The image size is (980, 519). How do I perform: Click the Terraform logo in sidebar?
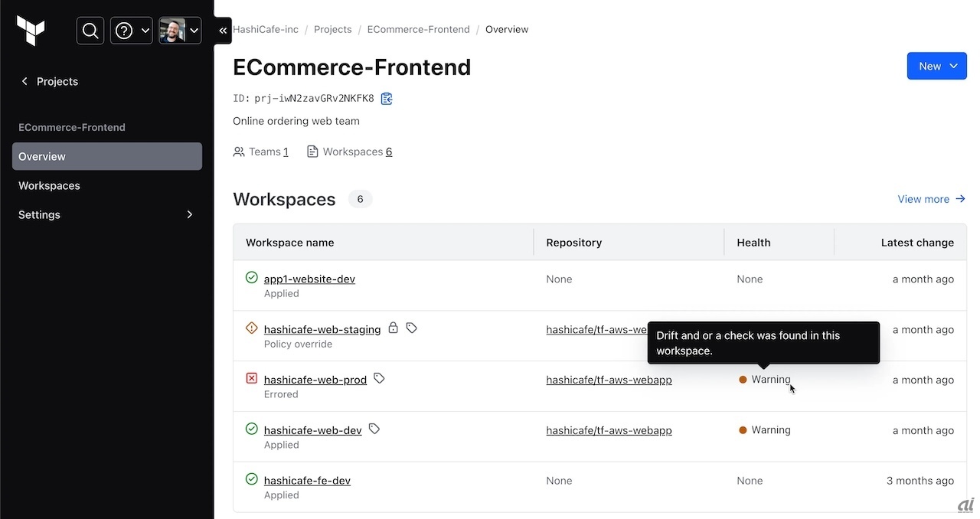[31, 31]
